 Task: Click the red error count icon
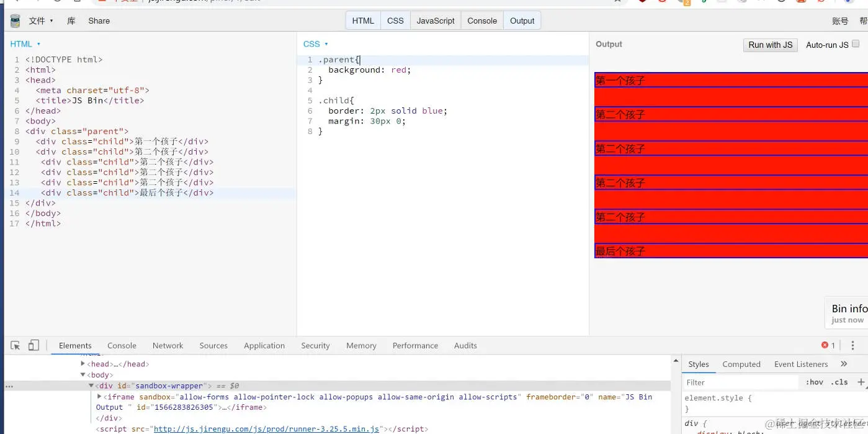[x=825, y=345]
